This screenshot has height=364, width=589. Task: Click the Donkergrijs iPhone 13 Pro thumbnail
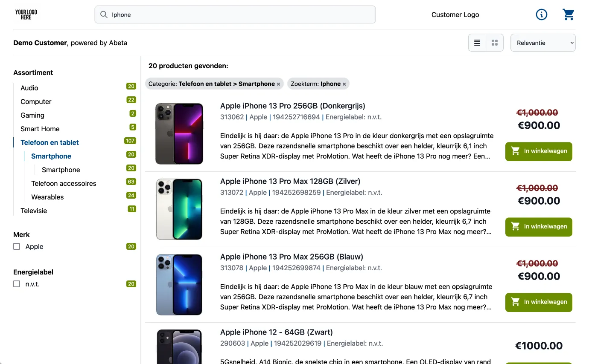tap(179, 134)
